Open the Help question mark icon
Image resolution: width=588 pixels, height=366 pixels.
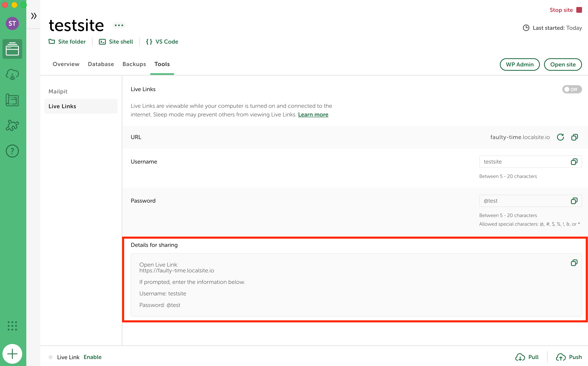12,151
